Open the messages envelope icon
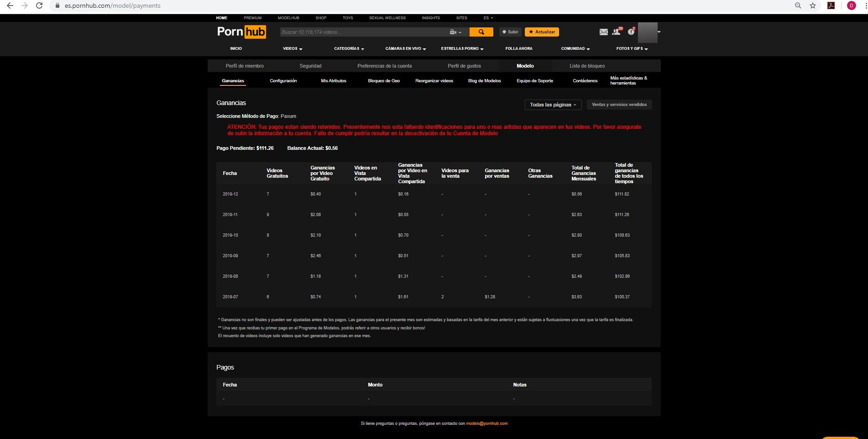Screen dimensions: 868x439 click(603, 32)
